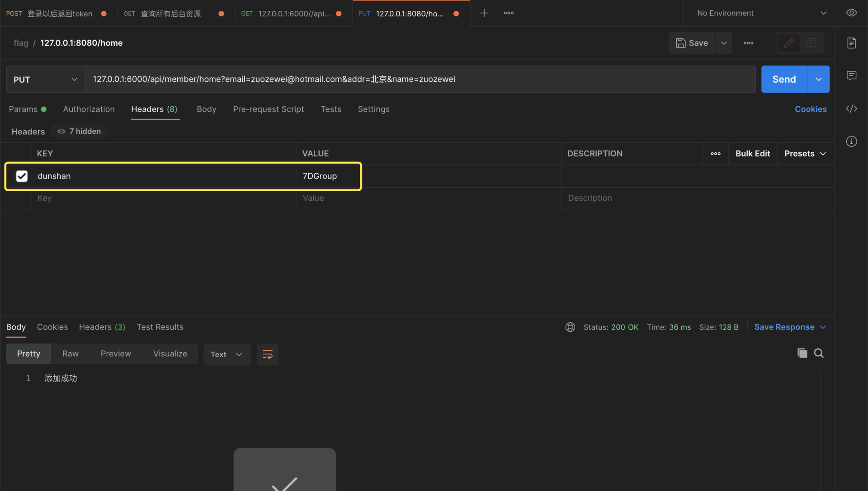Open the new tab plus icon
Viewport: 868px width, 491px height.
coord(484,13)
